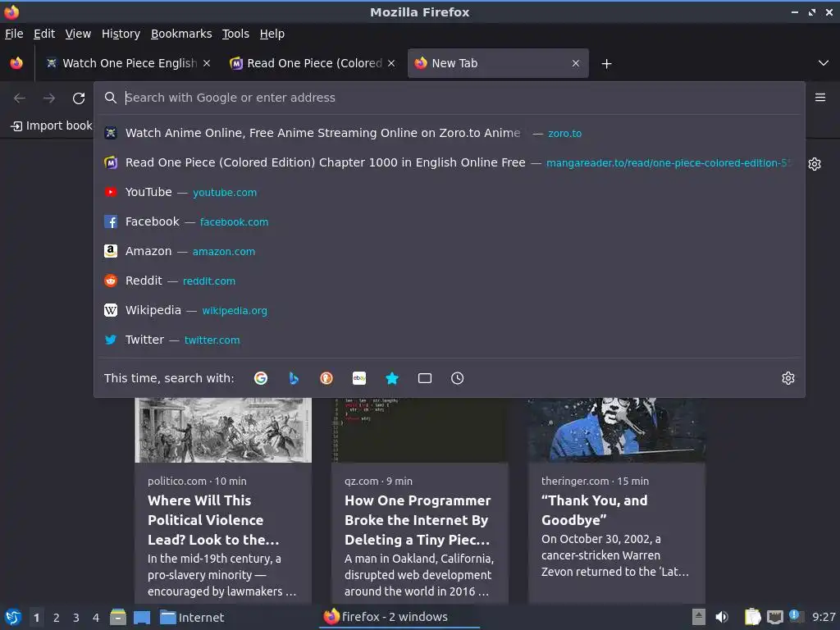Click Import bookmarks toolbar button
This screenshot has height=630, width=840.
52,126
